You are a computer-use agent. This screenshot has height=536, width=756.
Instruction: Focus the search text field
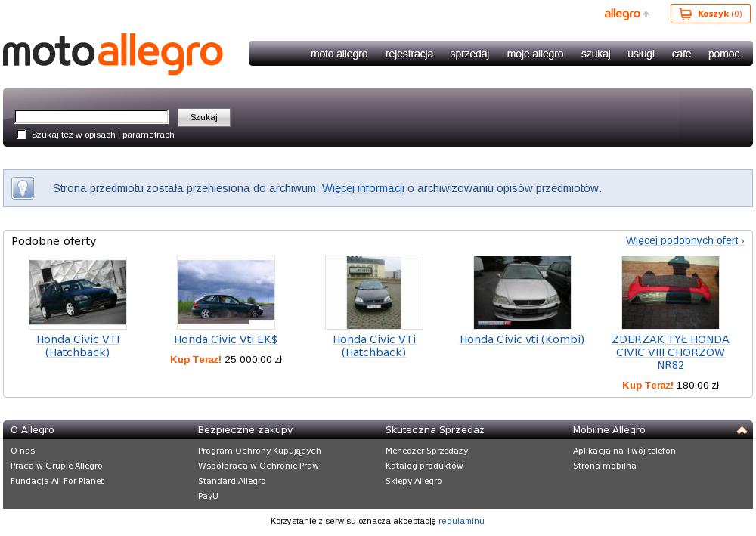point(91,117)
